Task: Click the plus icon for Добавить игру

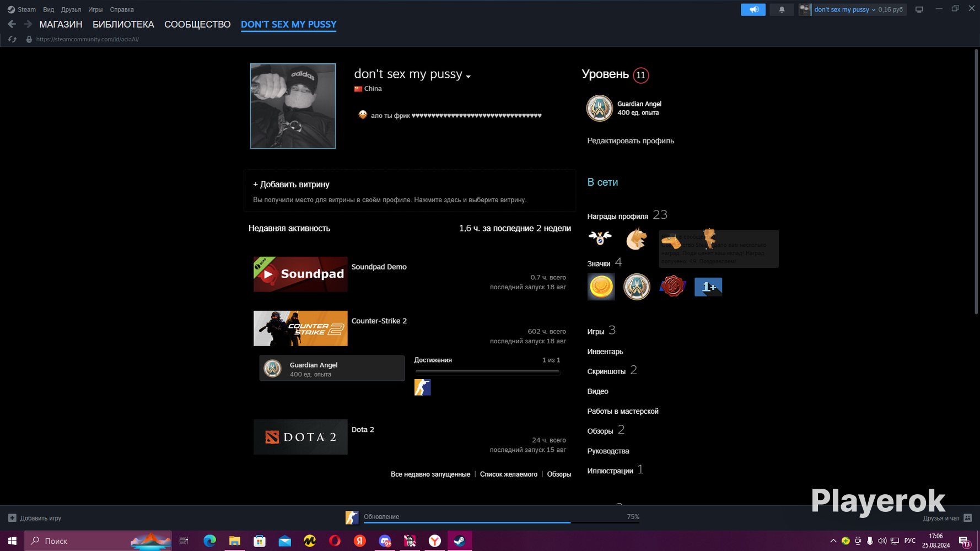Action: (x=12, y=518)
